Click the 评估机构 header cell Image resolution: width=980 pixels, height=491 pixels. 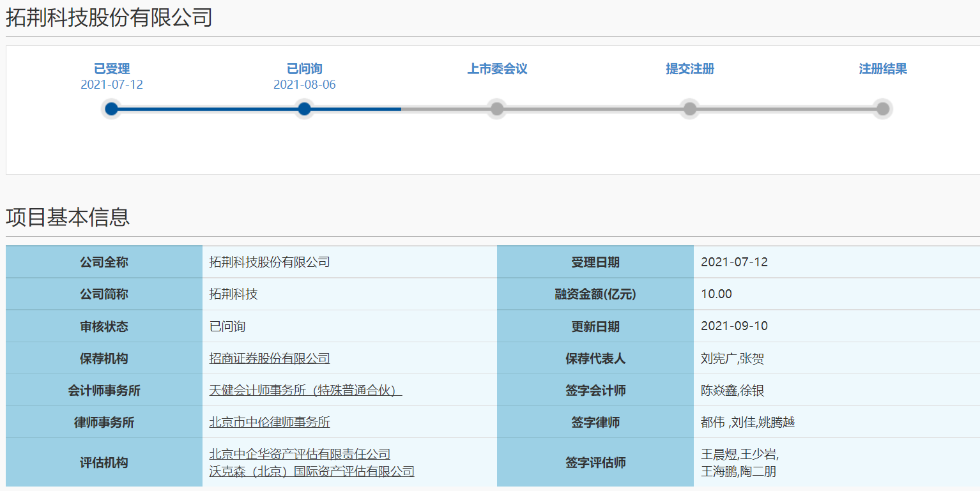pyautogui.click(x=104, y=462)
